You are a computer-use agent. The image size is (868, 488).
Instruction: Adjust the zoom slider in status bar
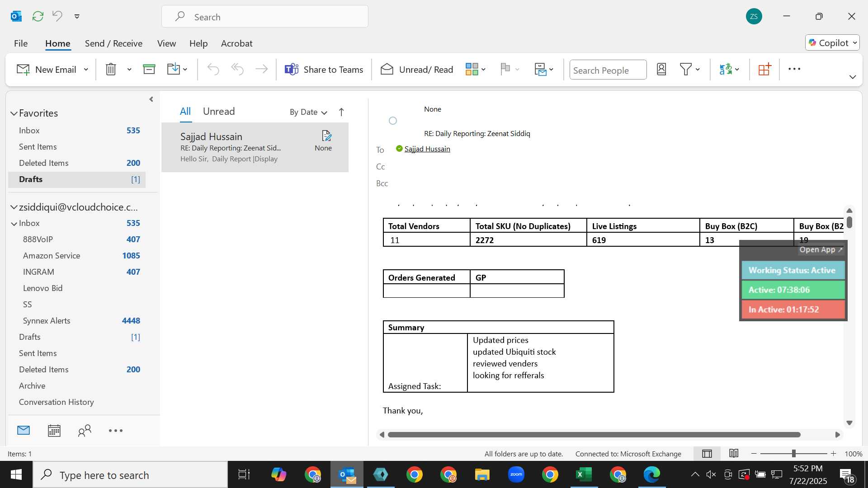(793, 454)
